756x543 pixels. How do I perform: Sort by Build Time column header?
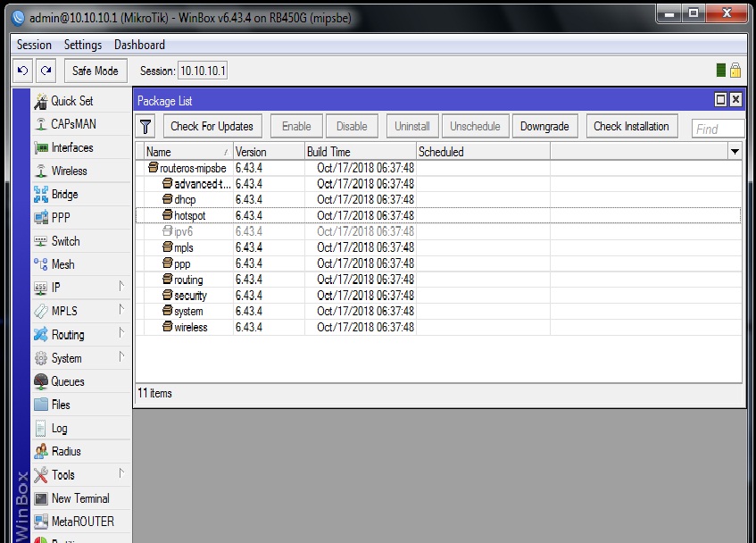pyautogui.click(x=361, y=152)
